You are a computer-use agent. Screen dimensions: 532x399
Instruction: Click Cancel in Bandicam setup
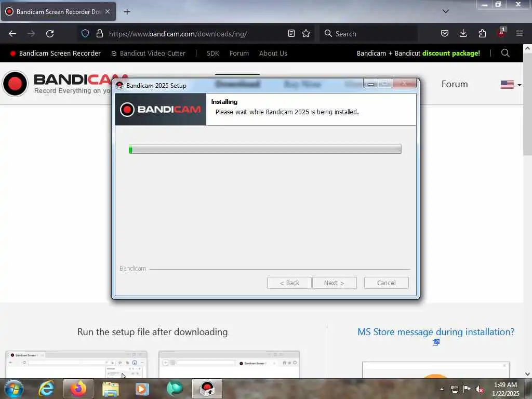387,283
